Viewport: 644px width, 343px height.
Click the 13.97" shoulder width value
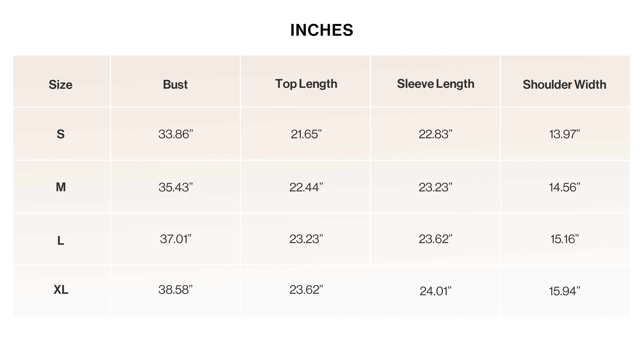tap(565, 134)
